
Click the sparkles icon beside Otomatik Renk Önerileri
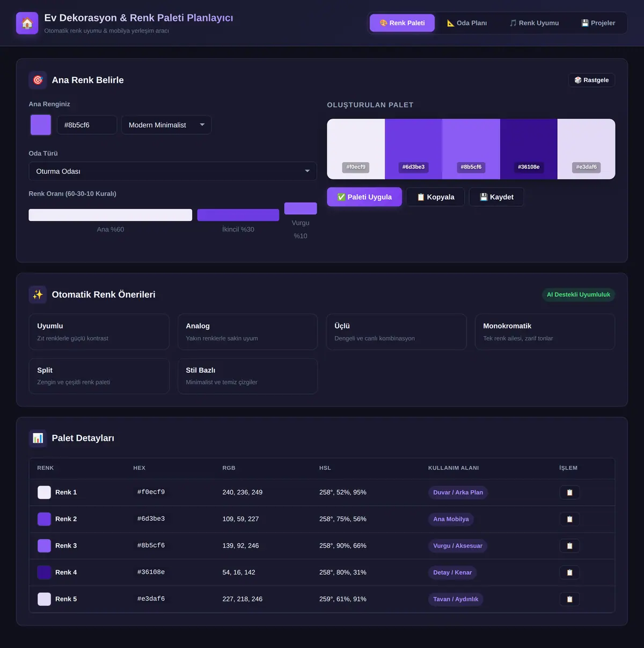pos(38,294)
